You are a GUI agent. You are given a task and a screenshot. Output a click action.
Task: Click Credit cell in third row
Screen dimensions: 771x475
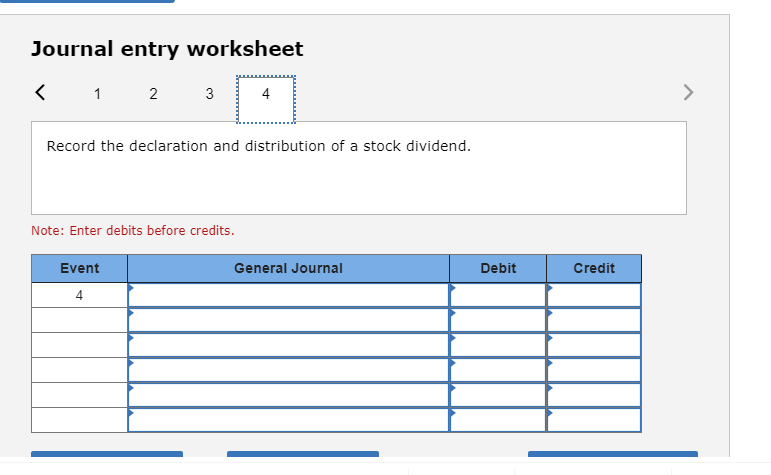[x=594, y=345]
